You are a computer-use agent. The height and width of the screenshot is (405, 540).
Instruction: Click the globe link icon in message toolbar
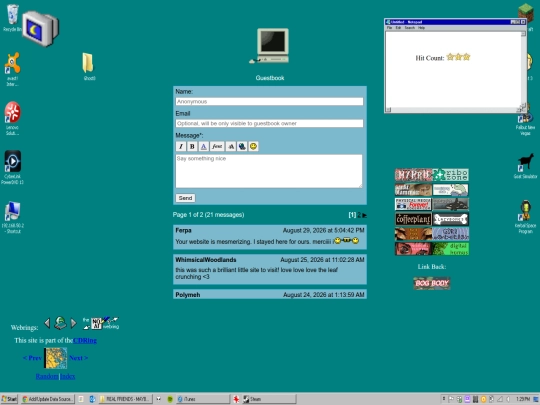[x=242, y=146]
